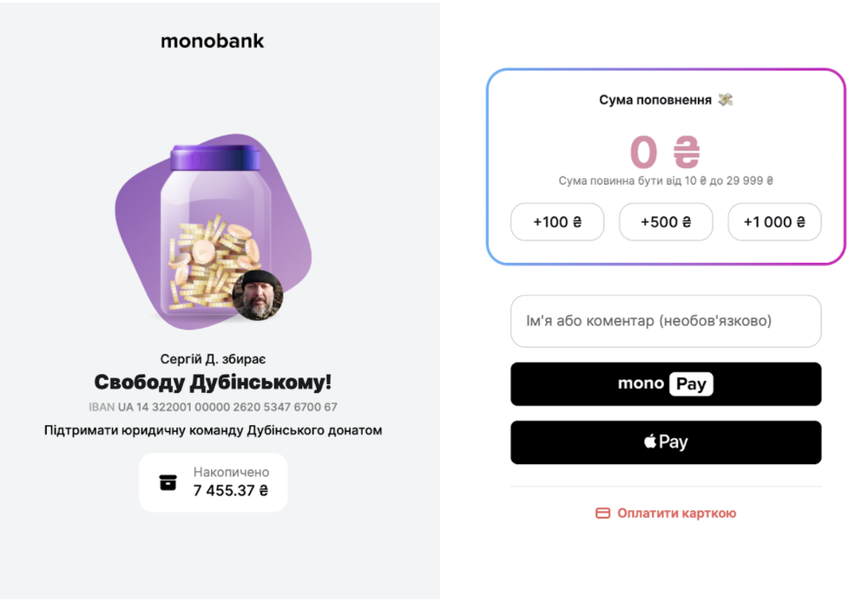Click the Свободу Дубінському! title
The image size is (868, 602).
pyautogui.click(x=213, y=383)
